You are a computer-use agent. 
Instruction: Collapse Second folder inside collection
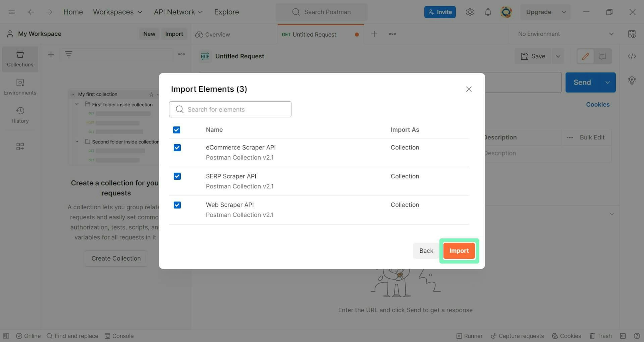pos(77,142)
